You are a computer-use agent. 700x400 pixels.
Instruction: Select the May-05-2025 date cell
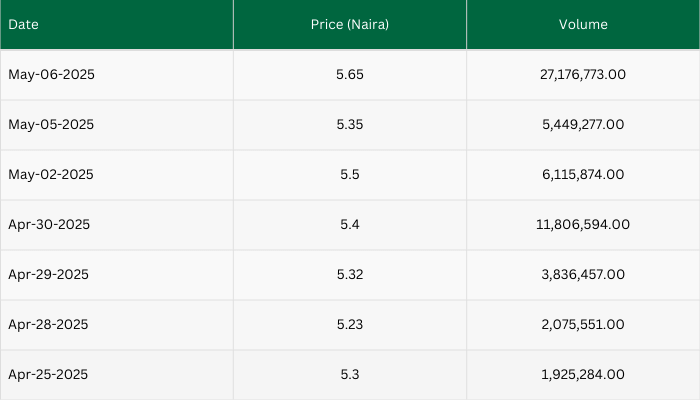(51, 125)
